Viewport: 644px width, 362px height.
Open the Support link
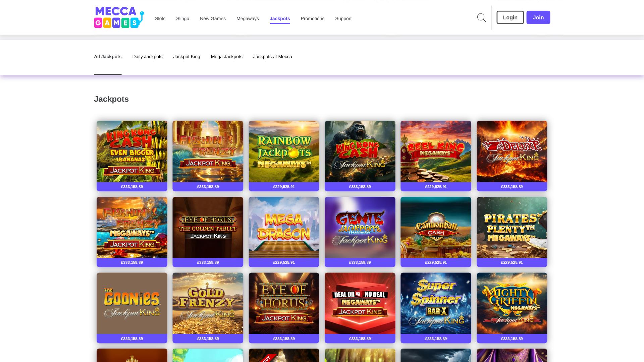click(343, 18)
